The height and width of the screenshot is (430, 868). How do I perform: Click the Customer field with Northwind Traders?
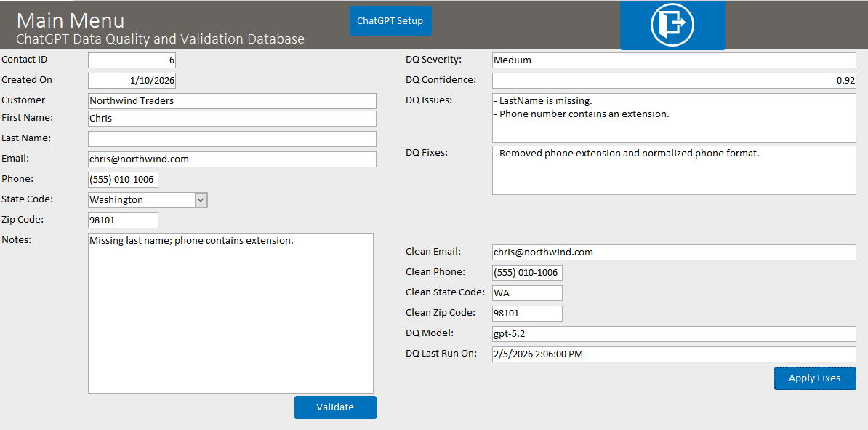[x=232, y=101]
